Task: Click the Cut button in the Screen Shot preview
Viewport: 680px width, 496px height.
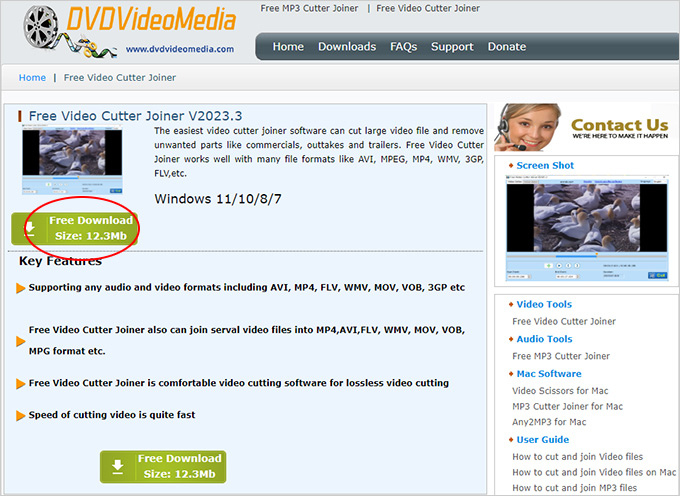Action: coord(657,275)
